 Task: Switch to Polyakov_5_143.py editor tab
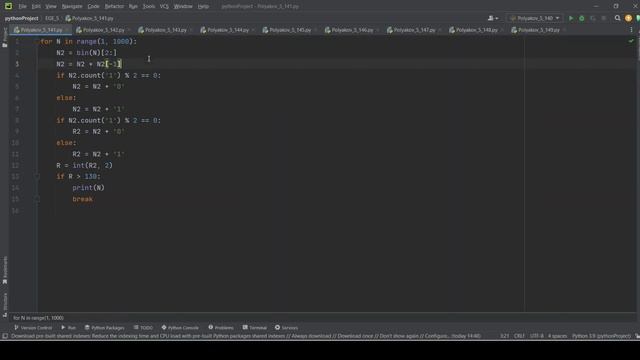[165, 30]
